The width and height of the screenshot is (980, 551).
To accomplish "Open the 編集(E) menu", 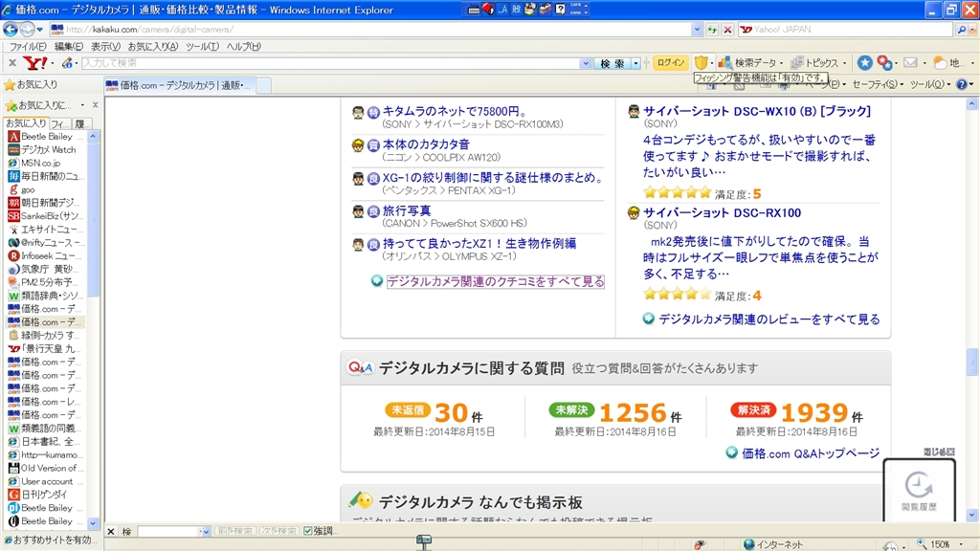I will coord(69,46).
